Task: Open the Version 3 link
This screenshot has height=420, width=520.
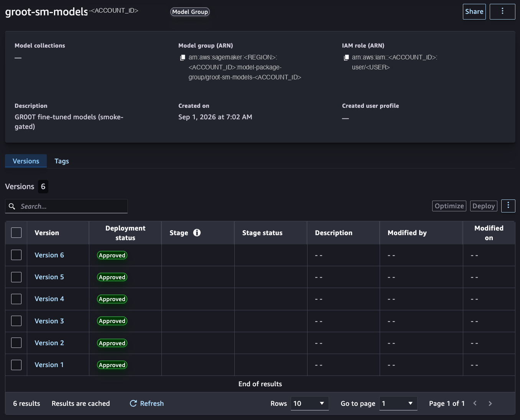Action: click(49, 321)
